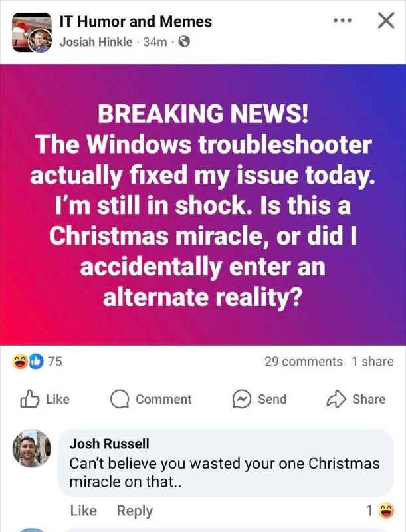Open IT Humor and Memes group page
Screen dimensions: 406x532
(136, 21)
